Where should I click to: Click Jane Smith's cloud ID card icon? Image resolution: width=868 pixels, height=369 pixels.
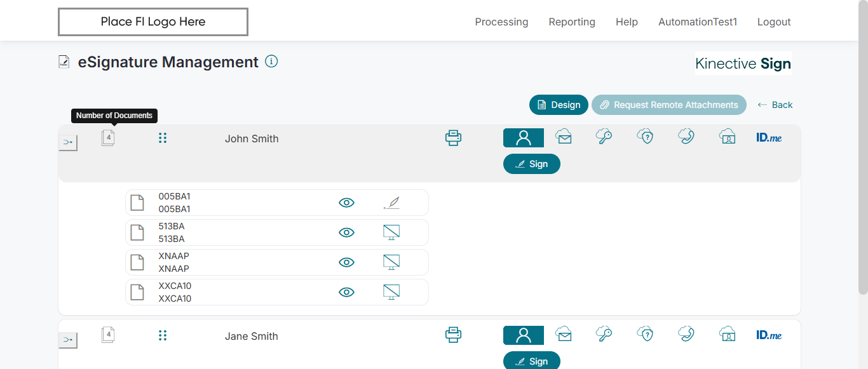coord(727,334)
